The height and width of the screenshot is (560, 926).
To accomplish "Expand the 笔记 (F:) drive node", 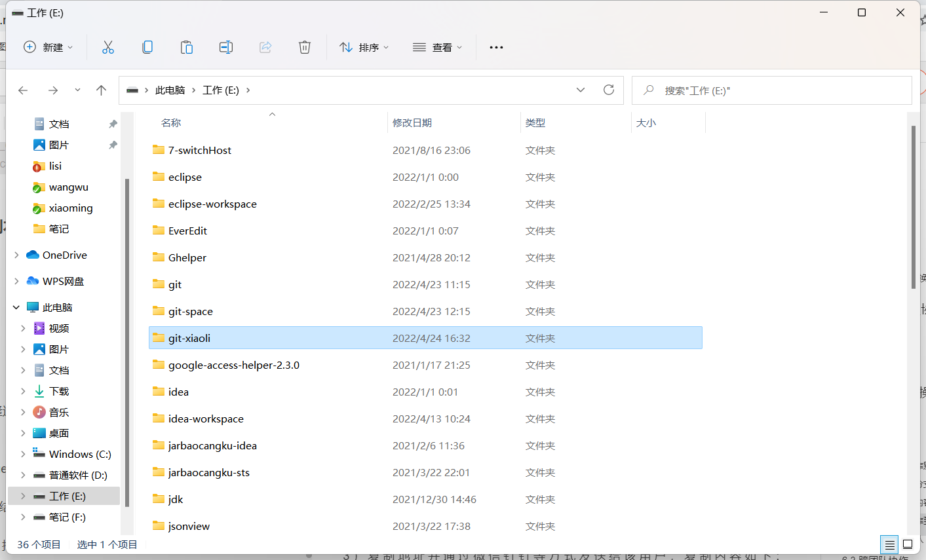I will (23, 517).
